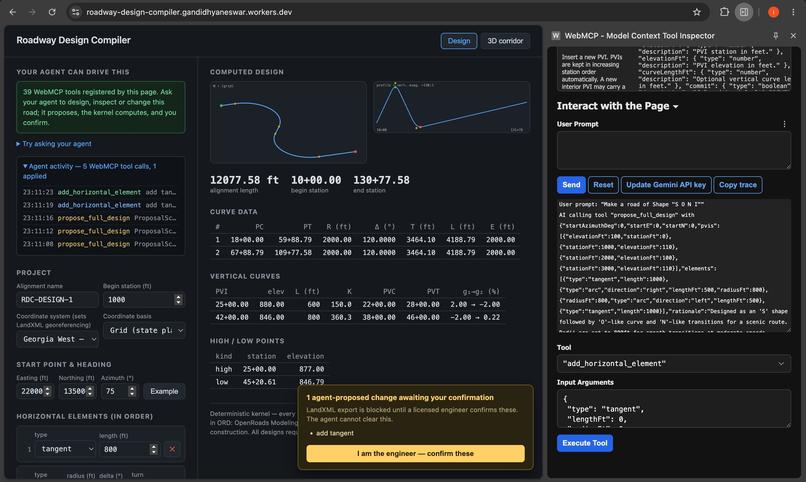Select curve 1 PC value 18+00.00
Viewport: 806px width, 482px height.
247,239
